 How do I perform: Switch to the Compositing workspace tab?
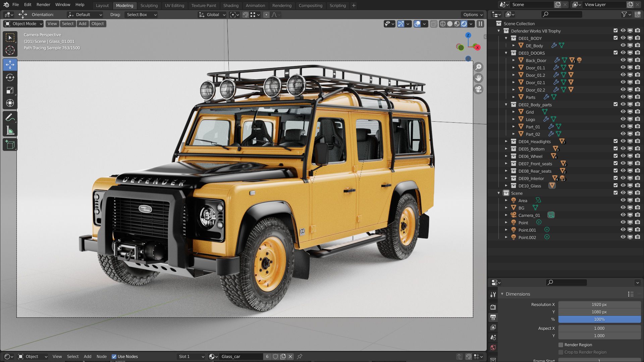click(310, 6)
